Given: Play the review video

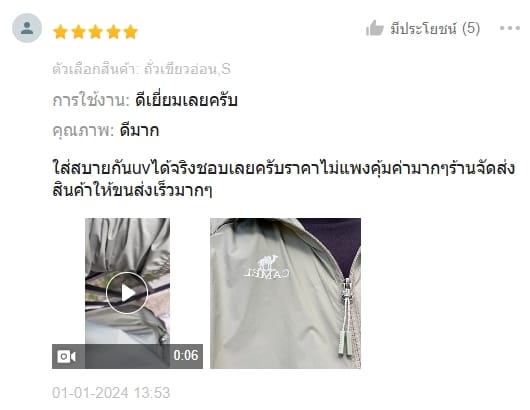Looking at the screenshot, I should (127, 293).
